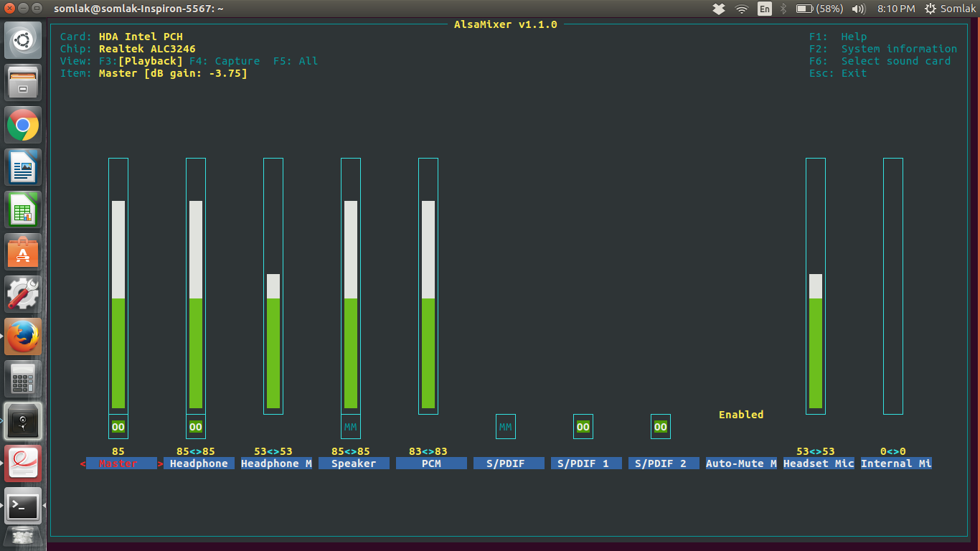Viewport: 980px width, 551px height.
Task: Open LibreOffice Writer in the launcher
Action: pos(23,168)
